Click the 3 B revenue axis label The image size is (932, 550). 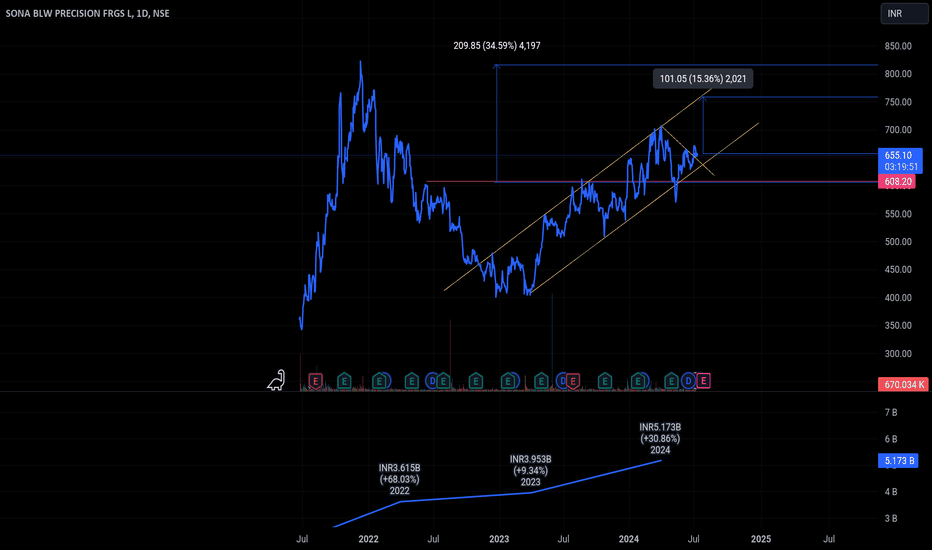891,518
